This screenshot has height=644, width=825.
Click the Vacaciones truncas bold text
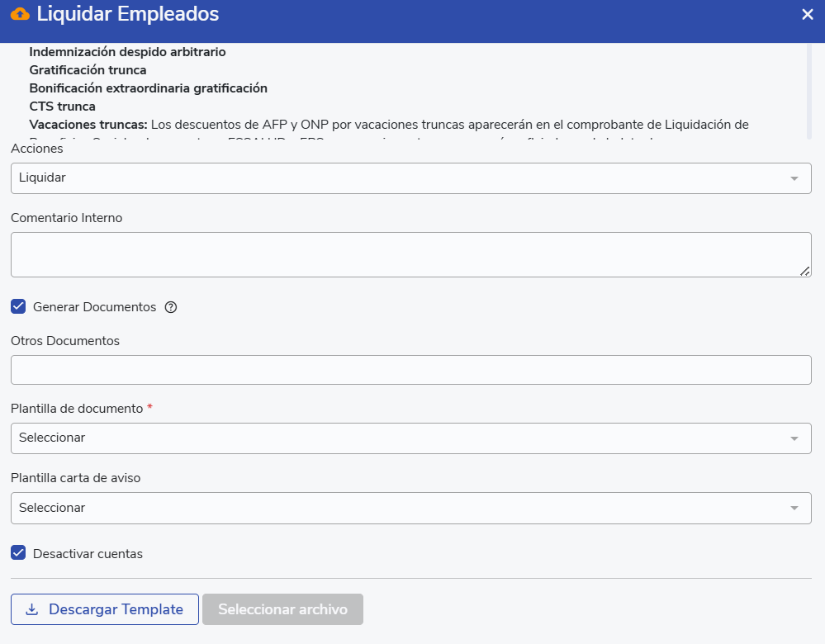[88, 125]
